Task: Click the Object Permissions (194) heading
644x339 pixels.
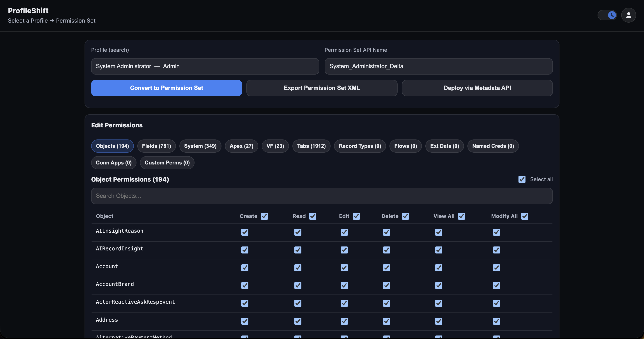Action: coord(130,179)
